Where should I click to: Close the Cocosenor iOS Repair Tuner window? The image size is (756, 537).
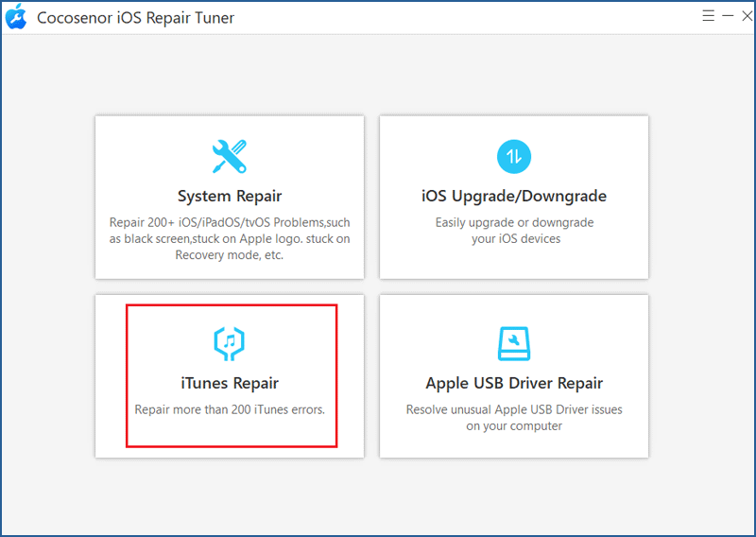coord(747,16)
